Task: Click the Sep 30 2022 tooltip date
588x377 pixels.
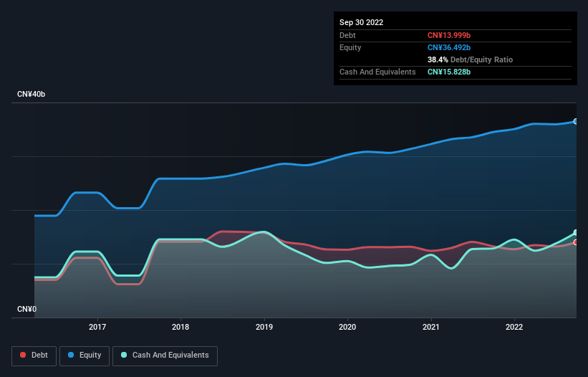Action: (x=361, y=22)
